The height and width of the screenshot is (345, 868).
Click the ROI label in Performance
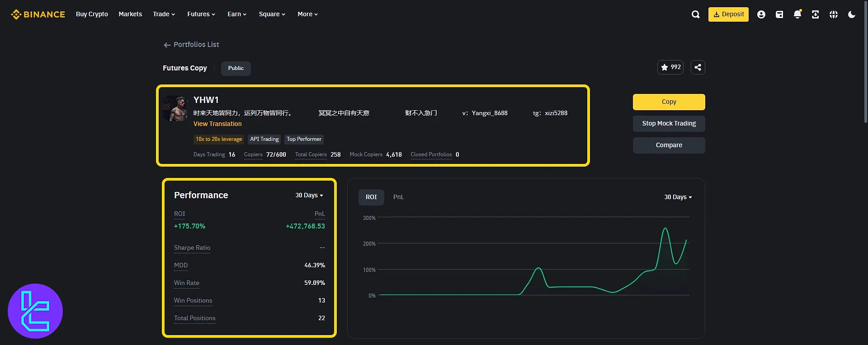[179, 214]
